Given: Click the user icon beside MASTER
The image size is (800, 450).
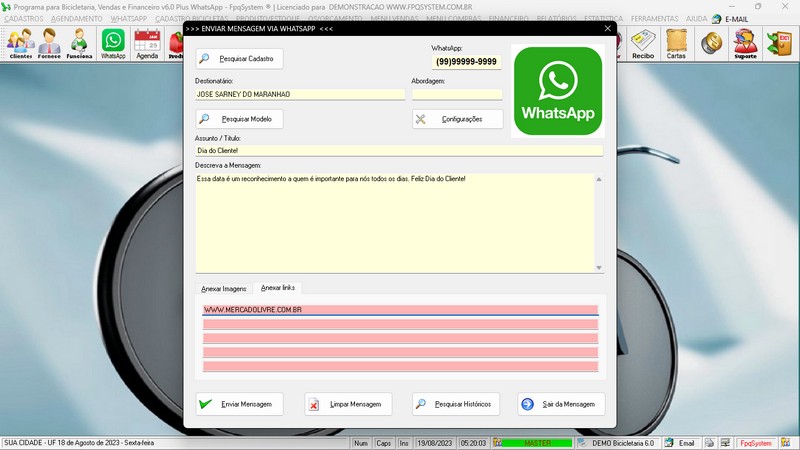Looking at the screenshot, I should click(497, 443).
